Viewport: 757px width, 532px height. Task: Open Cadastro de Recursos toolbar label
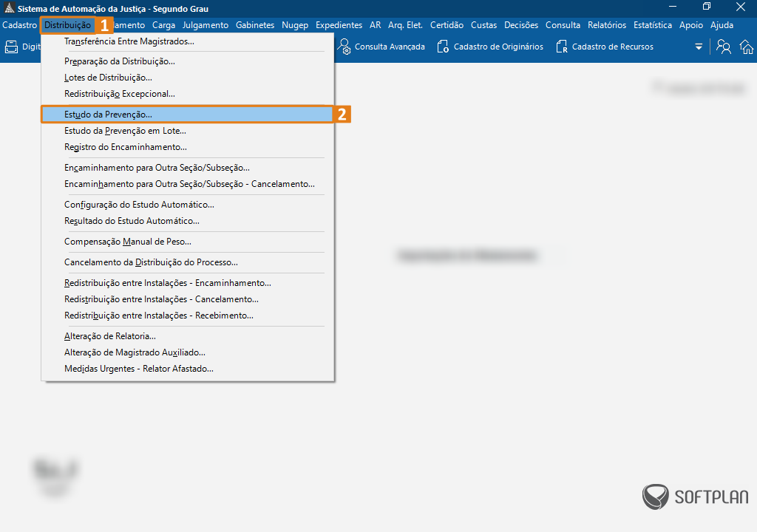point(613,47)
